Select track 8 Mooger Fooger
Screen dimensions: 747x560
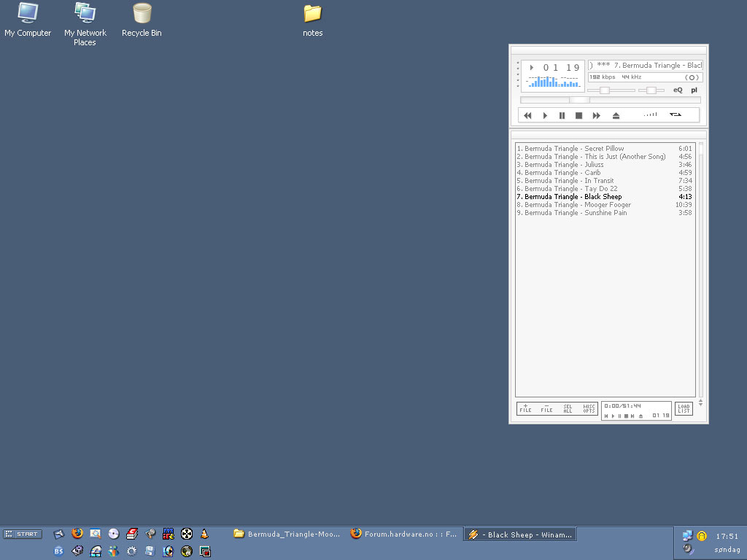pyautogui.click(x=605, y=205)
